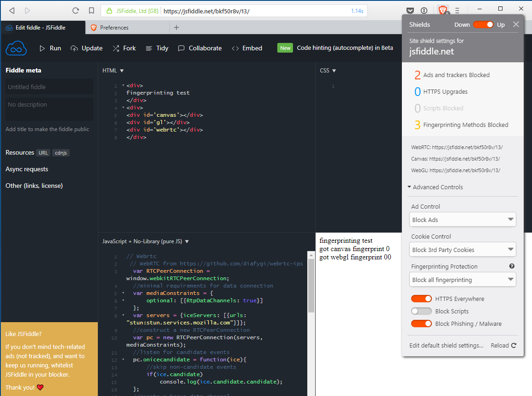Screen dimensions: 532x396
Task: Click the scrollbar up arrow in JS editor
Action: click(311, 255)
